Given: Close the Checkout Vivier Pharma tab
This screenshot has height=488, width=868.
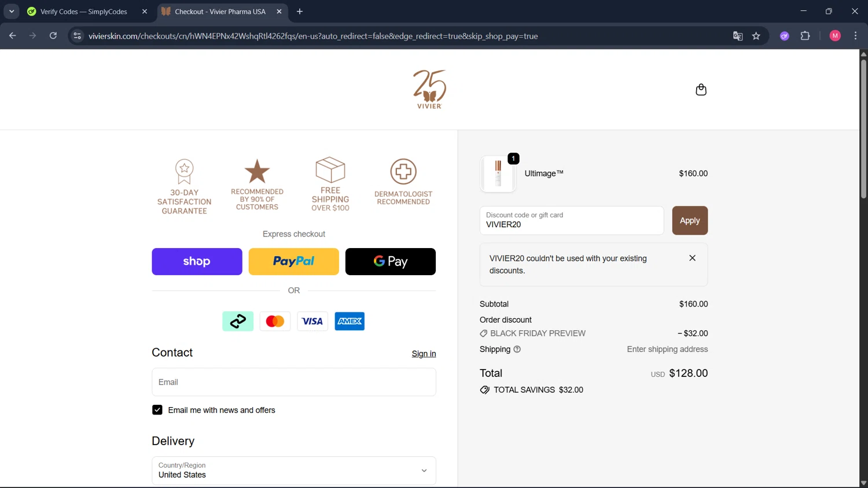Looking at the screenshot, I should (279, 12).
